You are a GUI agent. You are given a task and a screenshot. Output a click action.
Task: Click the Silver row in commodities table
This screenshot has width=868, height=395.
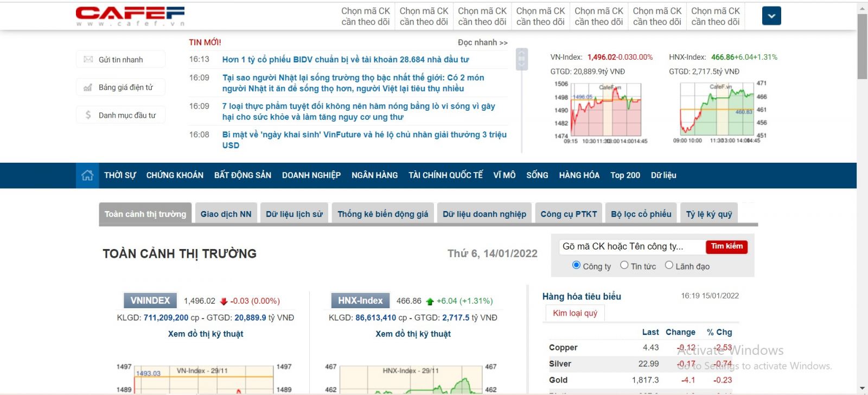(x=641, y=364)
